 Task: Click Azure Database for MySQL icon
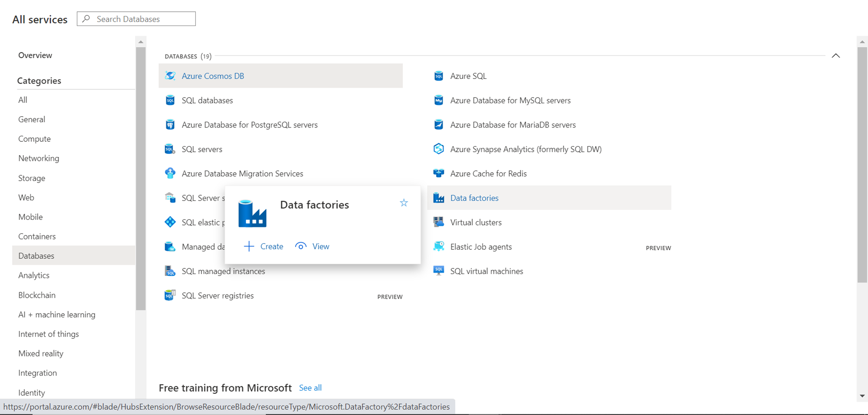click(x=438, y=100)
